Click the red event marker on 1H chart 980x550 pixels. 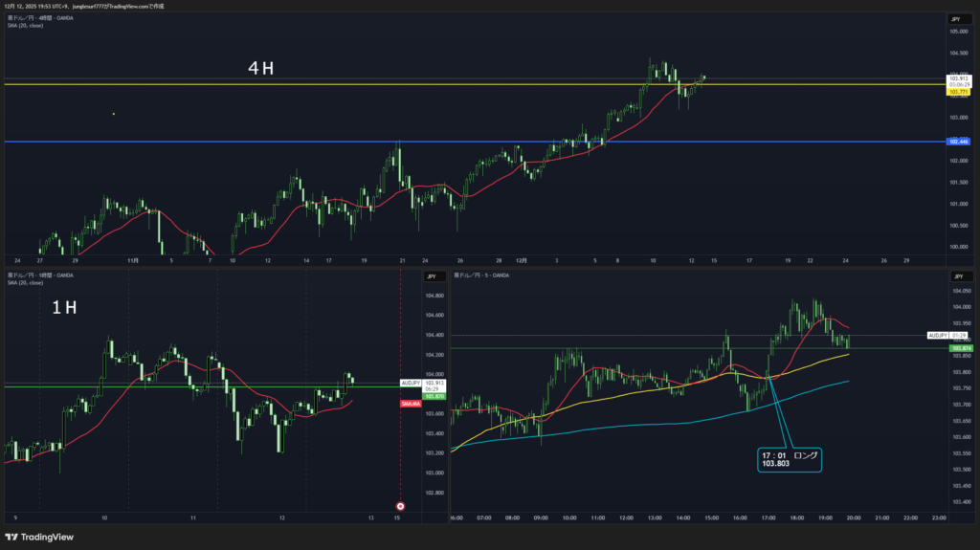click(x=400, y=506)
